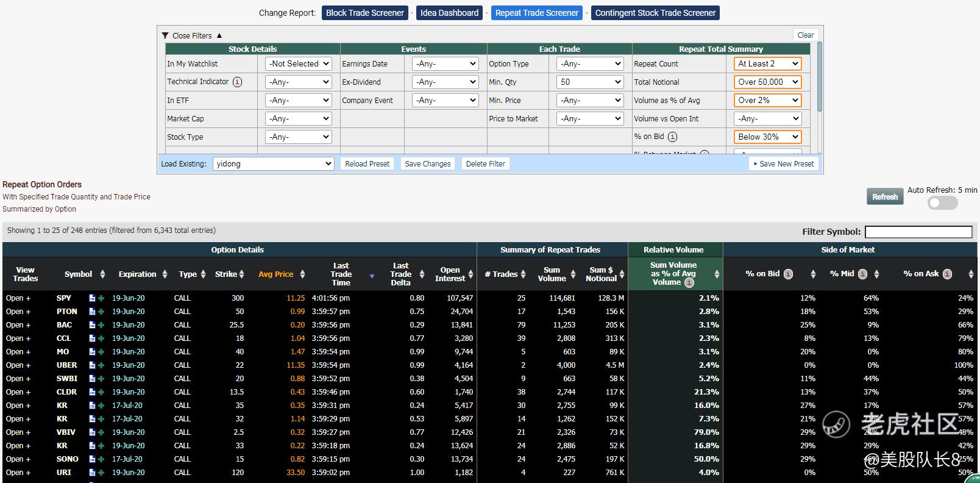Open Earnings Date dropdown
This screenshot has height=483, width=980.
(446, 63)
